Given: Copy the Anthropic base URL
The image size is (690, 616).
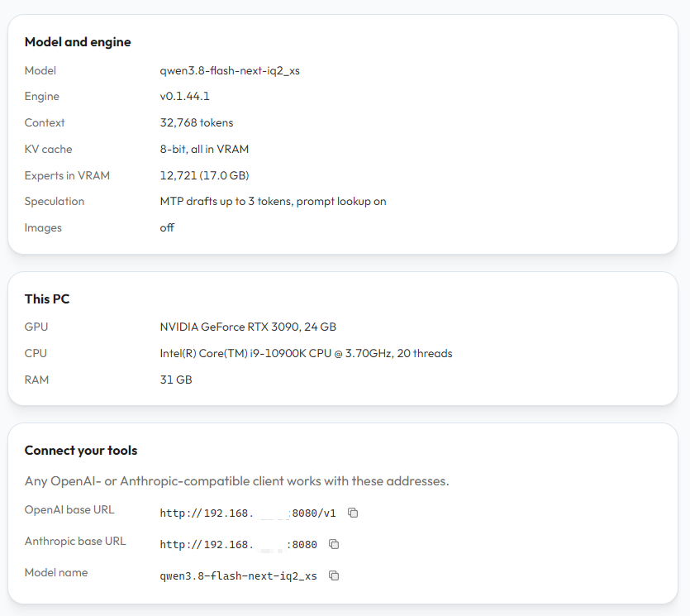Looking at the screenshot, I should point(334,544).
